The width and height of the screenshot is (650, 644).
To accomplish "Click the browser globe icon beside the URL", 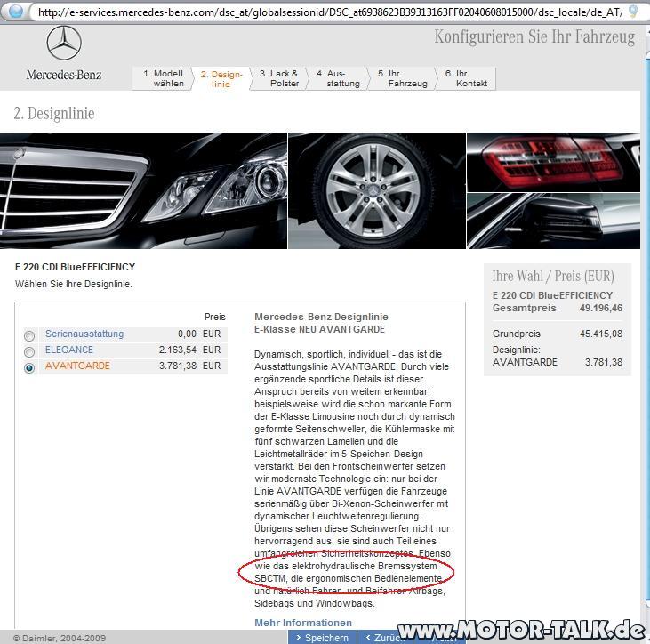I will pos(16,11).
